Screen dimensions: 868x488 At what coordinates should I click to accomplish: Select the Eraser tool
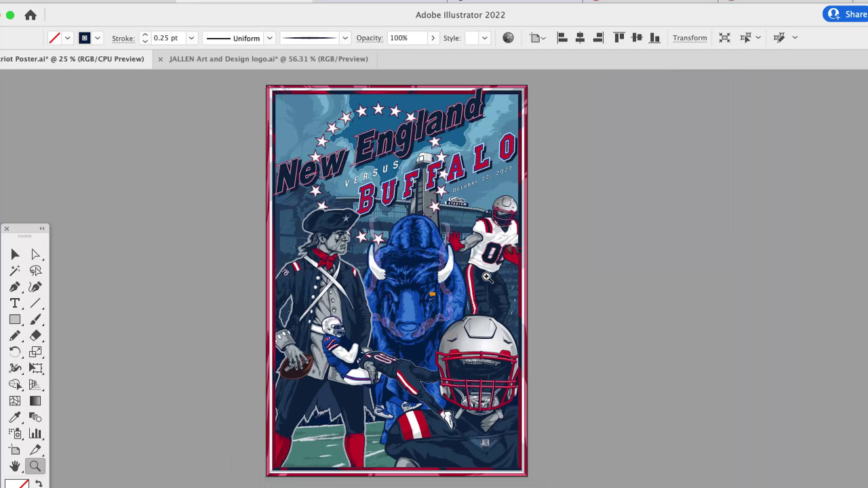tap(36, 335)
